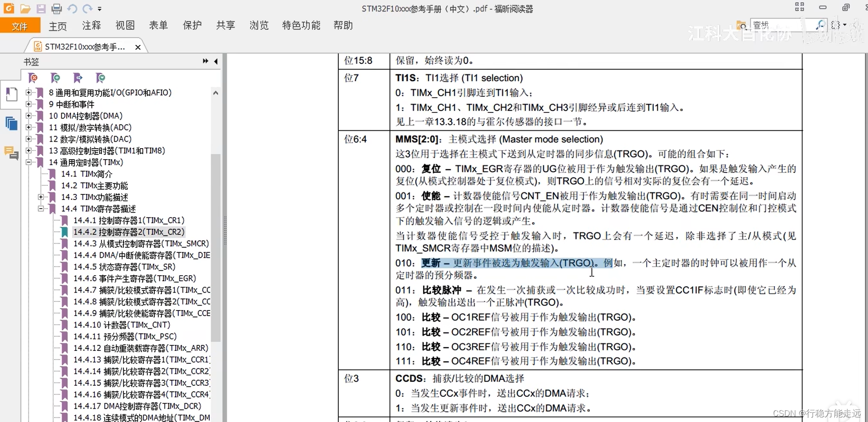Collapse bookmark 14 通用定时器(TIMx)
The height and width of the screenshot is (422, 868).
click(x=29, y=162)
